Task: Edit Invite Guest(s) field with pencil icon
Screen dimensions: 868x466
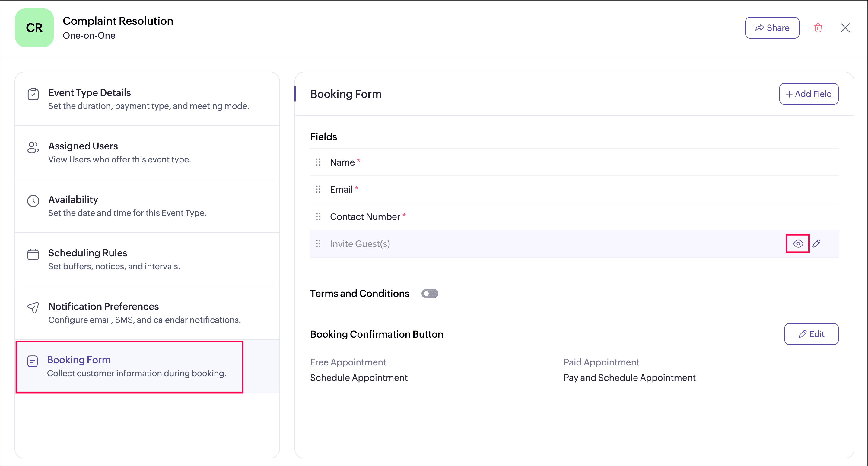Action: [x=816, y=243]
